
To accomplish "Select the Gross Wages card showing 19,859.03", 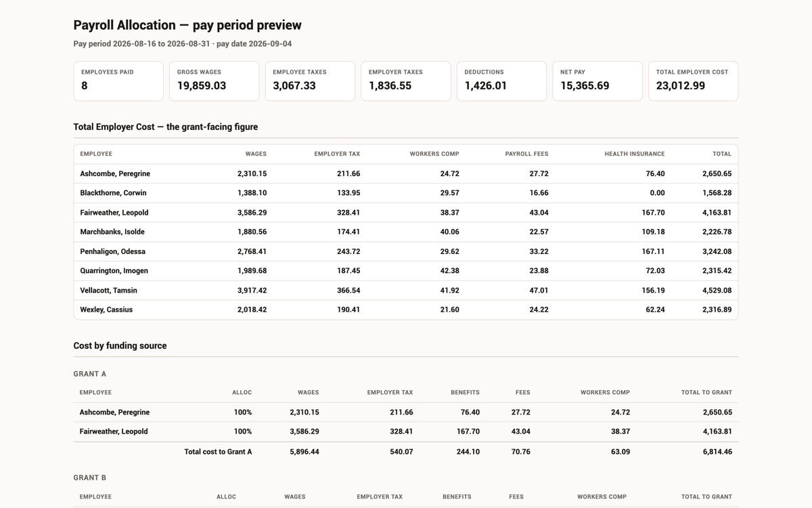I will tap(214, 81).
